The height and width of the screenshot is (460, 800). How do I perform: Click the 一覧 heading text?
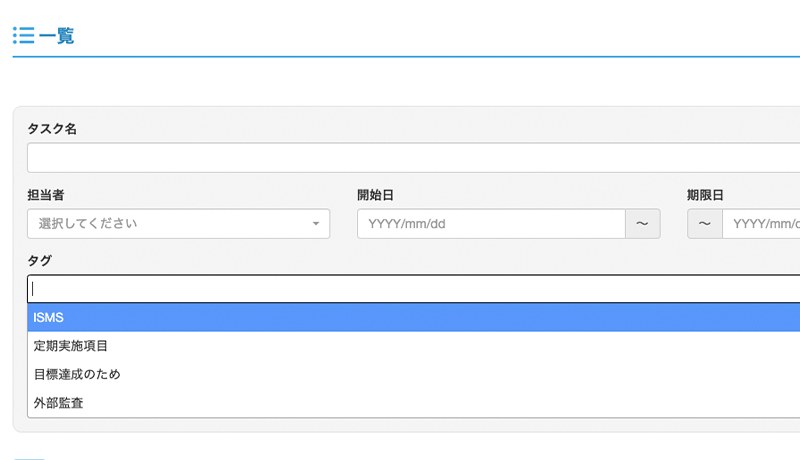pyautogui.click(x=56, y=36)
